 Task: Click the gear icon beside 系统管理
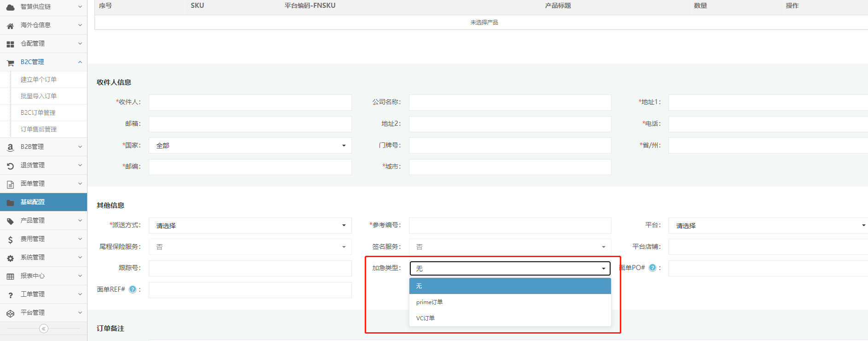pos(10,258)
